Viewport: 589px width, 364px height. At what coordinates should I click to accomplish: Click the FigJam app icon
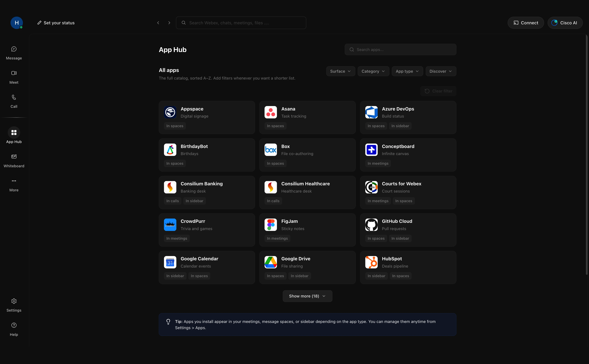coord(271,225)
